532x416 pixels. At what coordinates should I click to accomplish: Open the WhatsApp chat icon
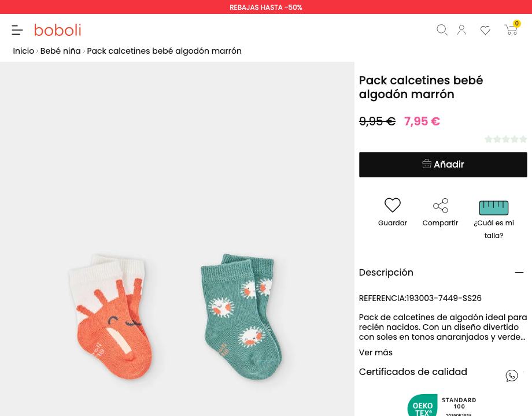[x=512, y=376]
